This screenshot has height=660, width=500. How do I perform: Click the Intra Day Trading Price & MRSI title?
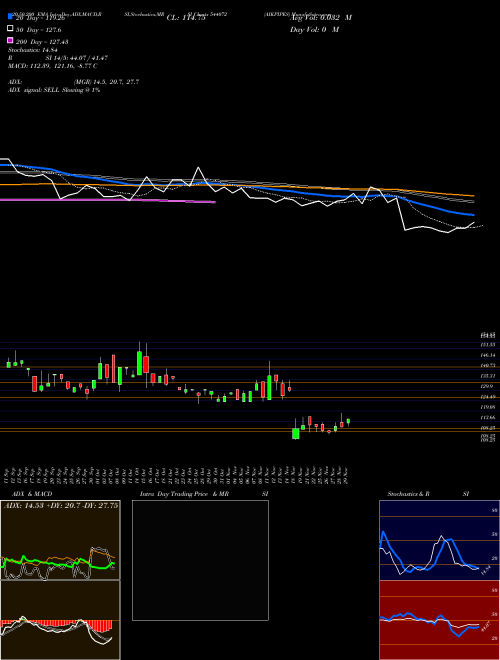point(204,494)
